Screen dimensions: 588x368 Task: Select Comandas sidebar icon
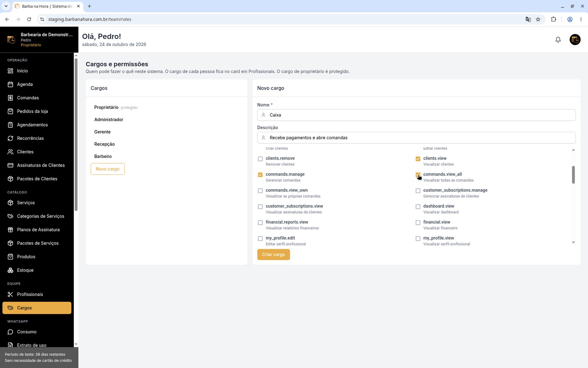click(x=10, y=98)
